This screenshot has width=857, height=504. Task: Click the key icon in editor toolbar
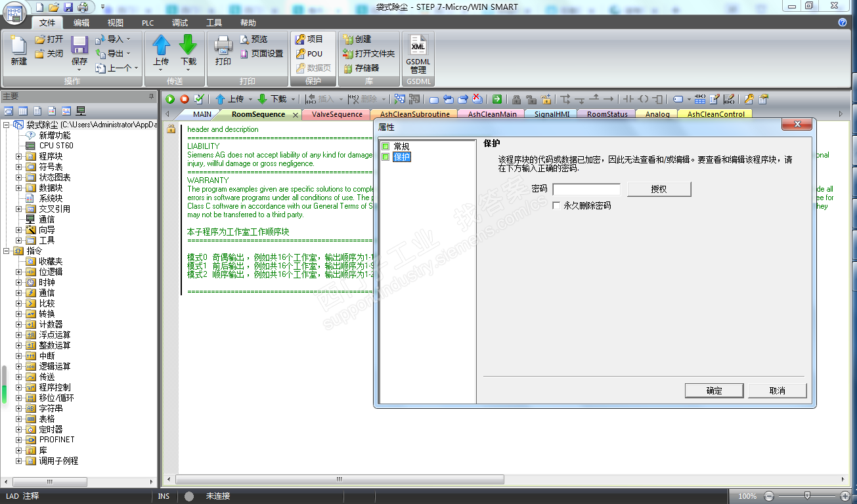click(x=749, y=99)
